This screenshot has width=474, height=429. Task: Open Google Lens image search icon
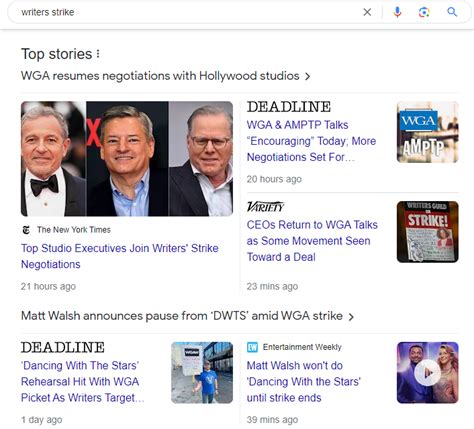pyautogui.click(x=424, y=12)
